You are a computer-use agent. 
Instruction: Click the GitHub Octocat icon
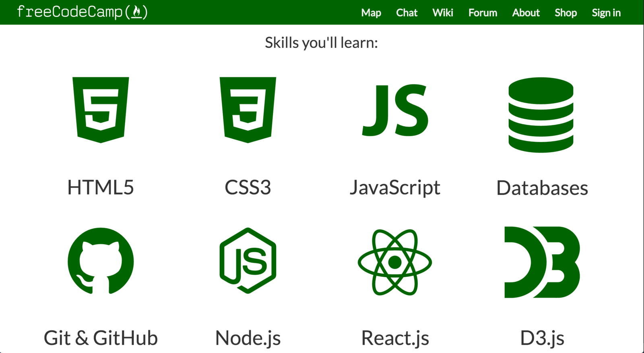pos(101,261)
